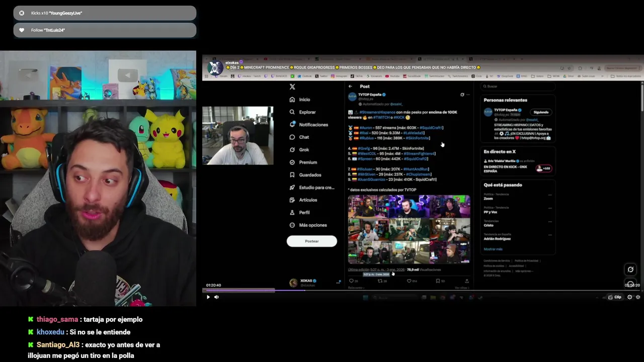This screenshot has height=362, width=644.
Task: Click the elxokas channel avatar above the video
Action: [x=215, y=67]
